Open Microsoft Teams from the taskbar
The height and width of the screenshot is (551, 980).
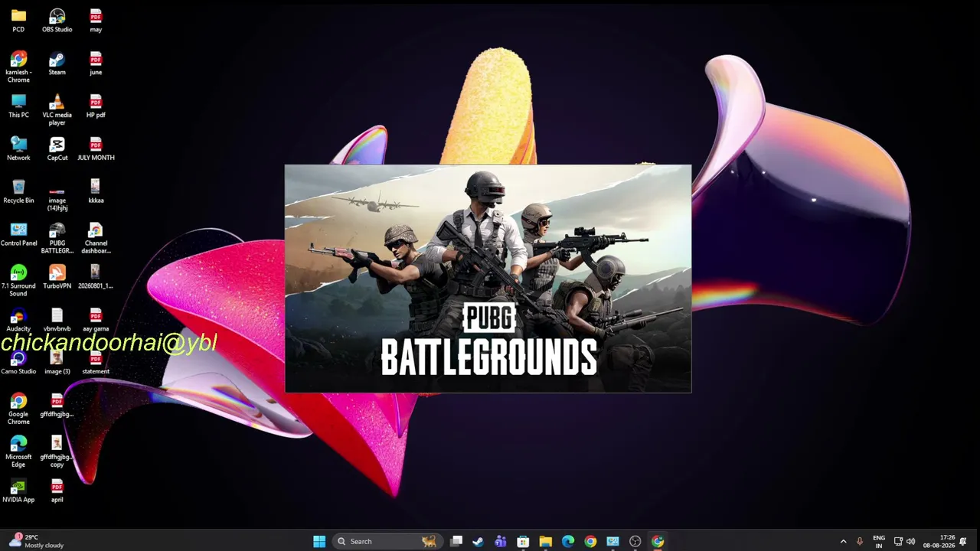501,542
